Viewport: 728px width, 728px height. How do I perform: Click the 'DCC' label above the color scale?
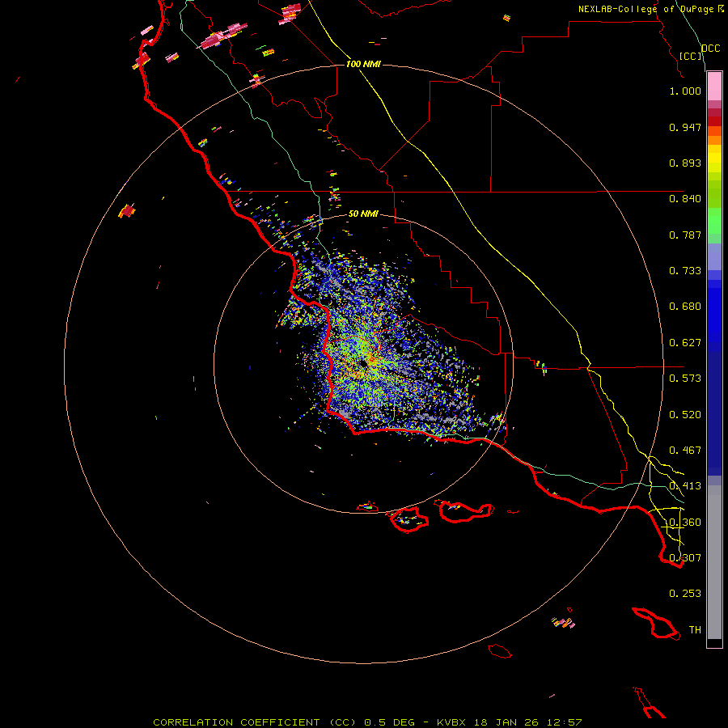point(710,49)
